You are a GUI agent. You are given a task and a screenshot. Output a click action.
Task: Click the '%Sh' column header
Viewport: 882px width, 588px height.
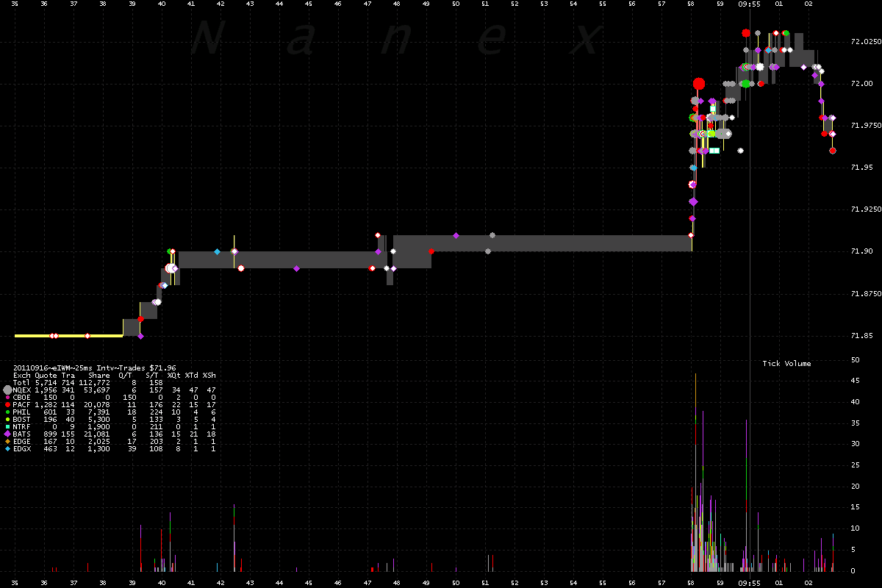click(209, 375)
